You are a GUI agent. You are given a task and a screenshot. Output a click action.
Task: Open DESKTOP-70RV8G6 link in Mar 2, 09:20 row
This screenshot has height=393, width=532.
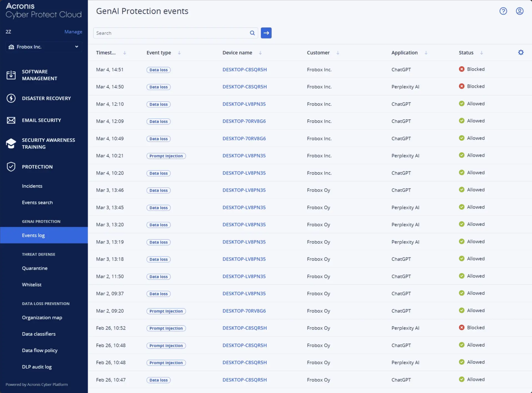pos(244,311)
